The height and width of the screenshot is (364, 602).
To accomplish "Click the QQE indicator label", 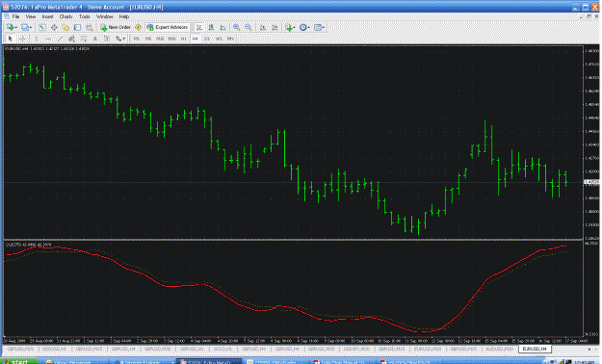I will click(28, 245).
